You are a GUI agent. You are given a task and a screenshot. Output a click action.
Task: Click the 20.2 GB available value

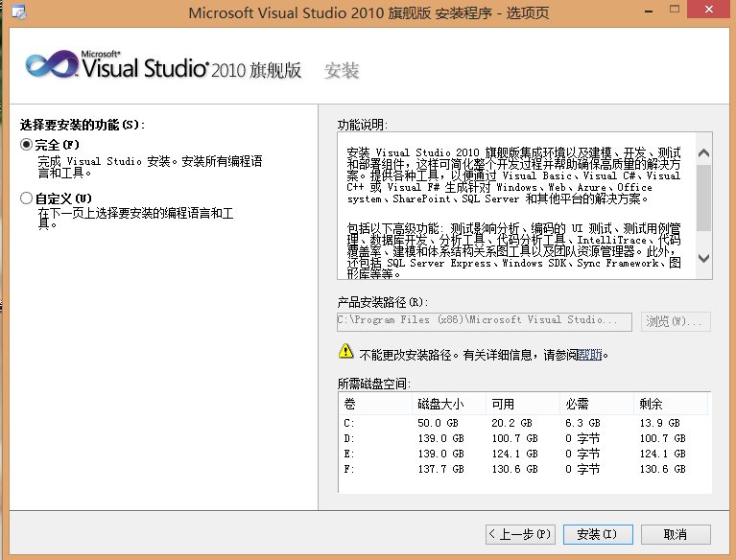tap(511, 423)
